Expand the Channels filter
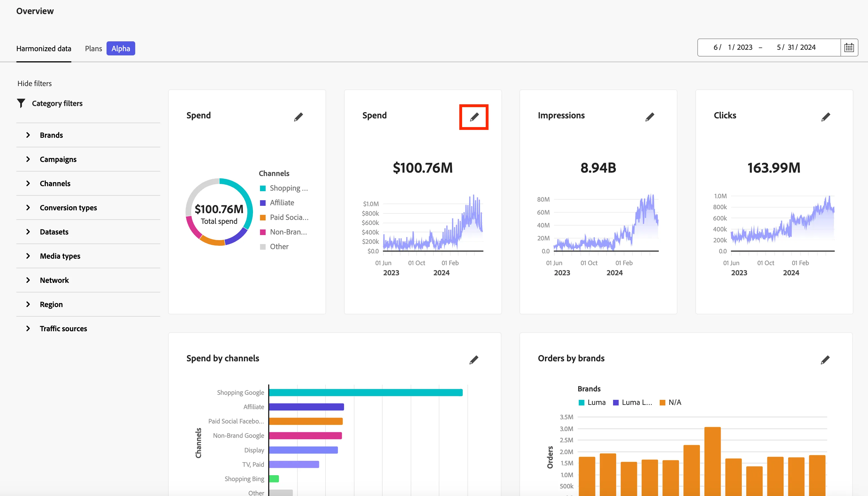868x496 pixels. 88,183
